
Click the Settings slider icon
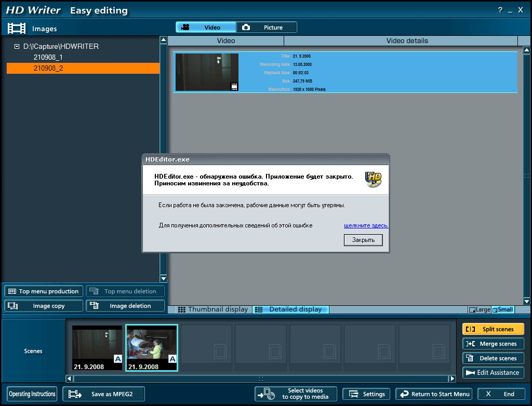pos(354,394)
